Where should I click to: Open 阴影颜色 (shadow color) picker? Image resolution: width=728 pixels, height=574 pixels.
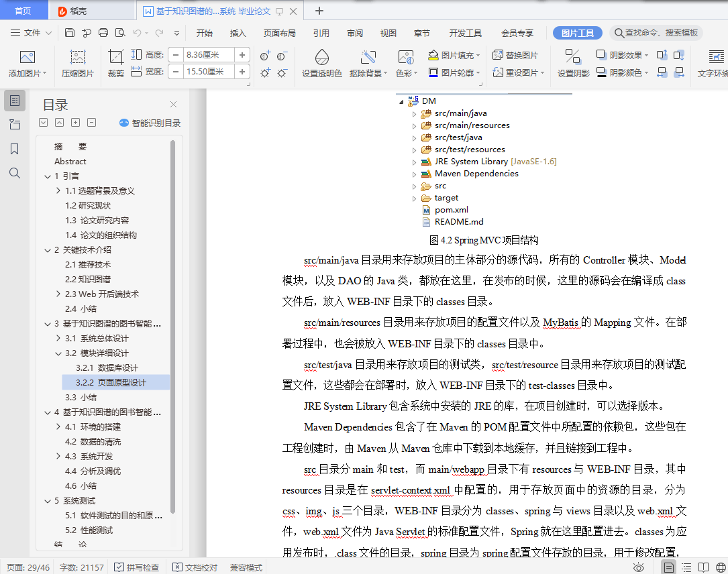(622, 72)
